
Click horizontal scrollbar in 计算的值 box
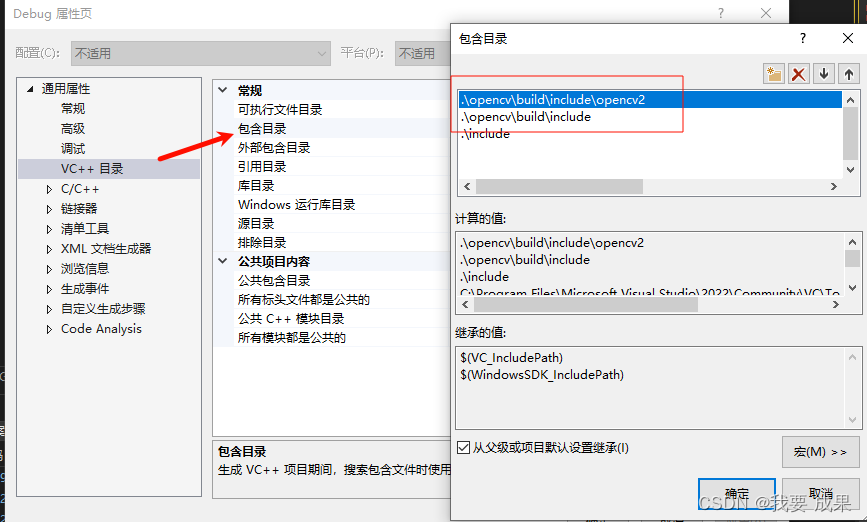tap(586, 305)
